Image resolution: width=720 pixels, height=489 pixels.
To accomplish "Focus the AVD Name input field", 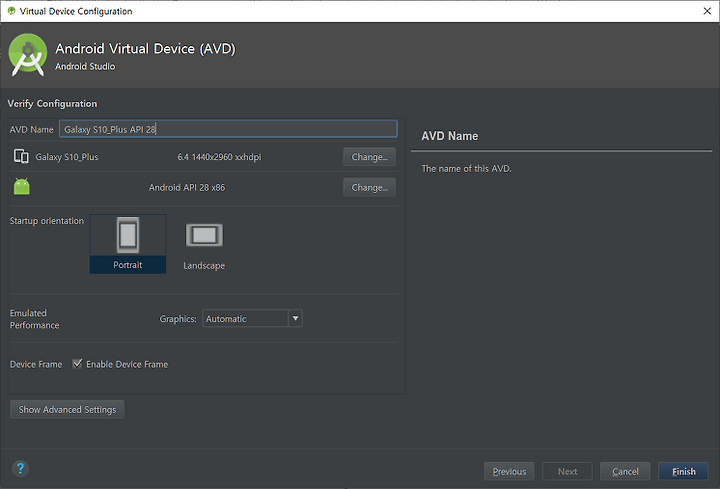I will point(228,129).
